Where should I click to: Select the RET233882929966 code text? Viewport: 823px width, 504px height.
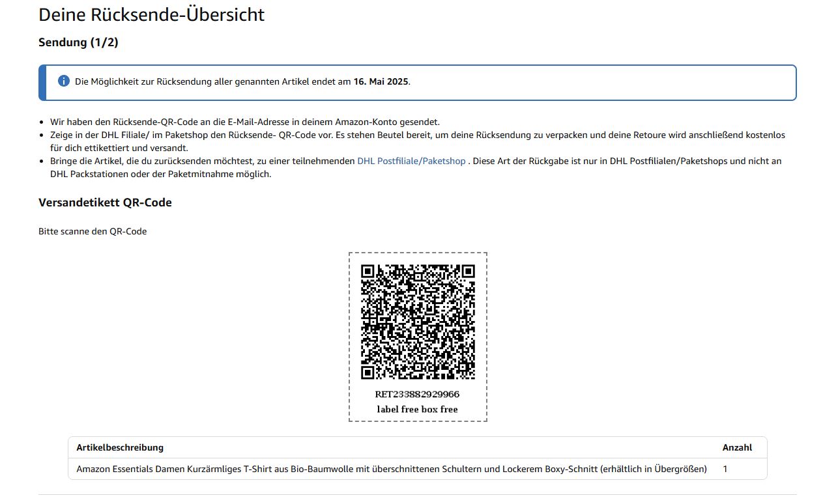(x=417, y=395)
